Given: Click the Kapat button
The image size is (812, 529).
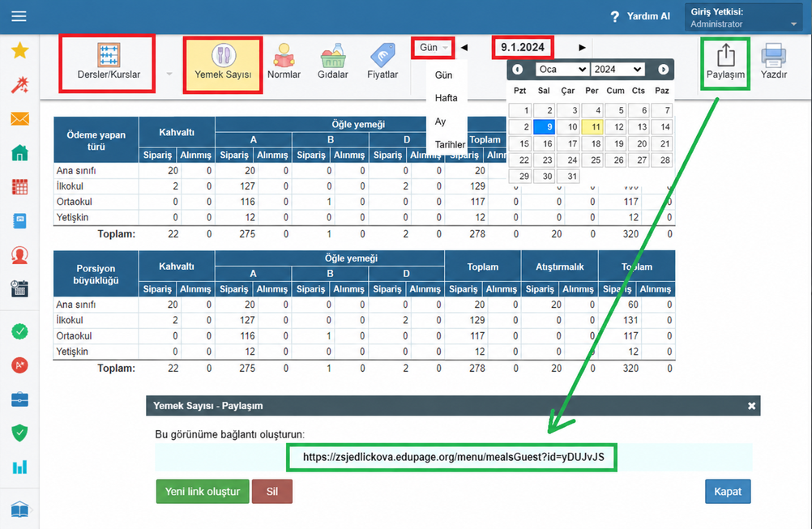Looking at the screenshot, I should coord(728,491).
